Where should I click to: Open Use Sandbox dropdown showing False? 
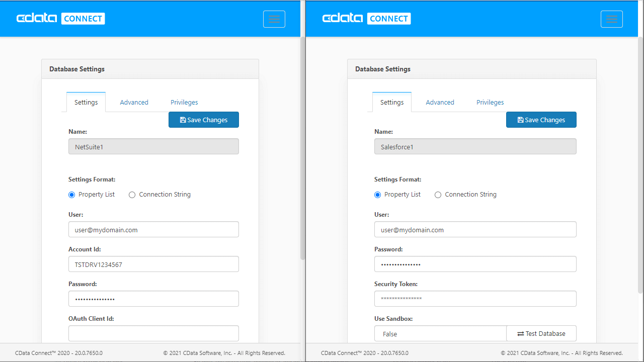point(440,334)
